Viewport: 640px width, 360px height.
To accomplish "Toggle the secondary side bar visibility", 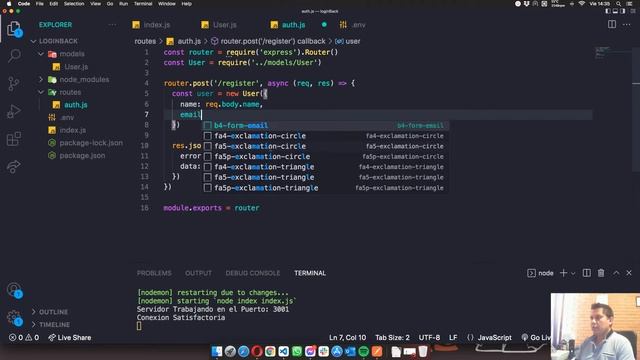I will tap(623, 11).
